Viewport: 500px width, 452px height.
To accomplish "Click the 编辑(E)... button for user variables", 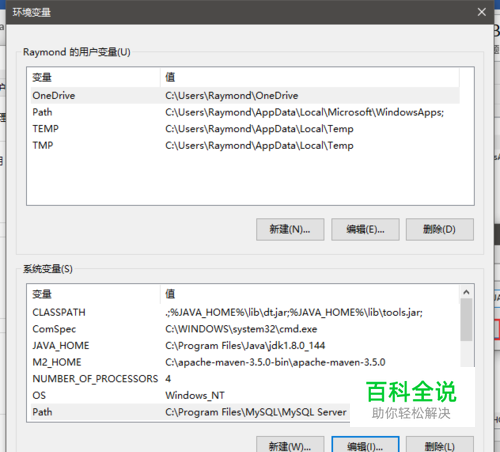I will point(365,229).
